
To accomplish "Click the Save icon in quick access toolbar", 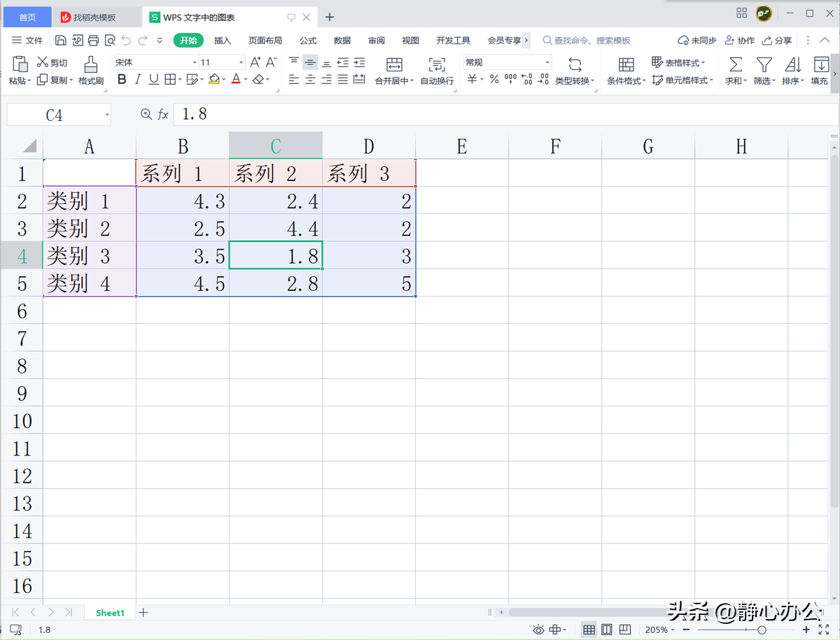I will point(61,41).
